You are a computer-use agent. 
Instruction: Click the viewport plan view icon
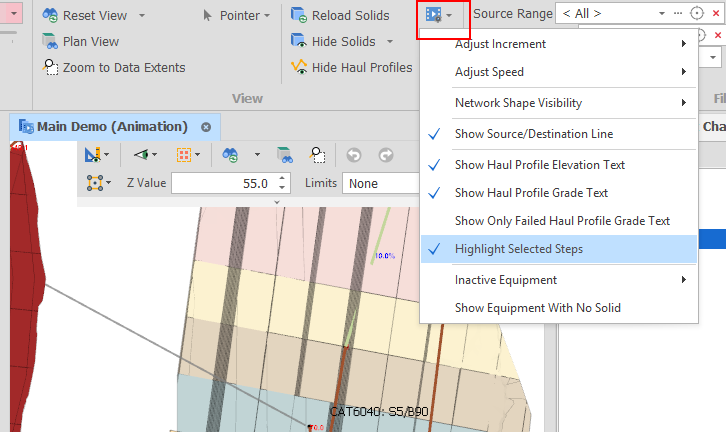[284, 155]
